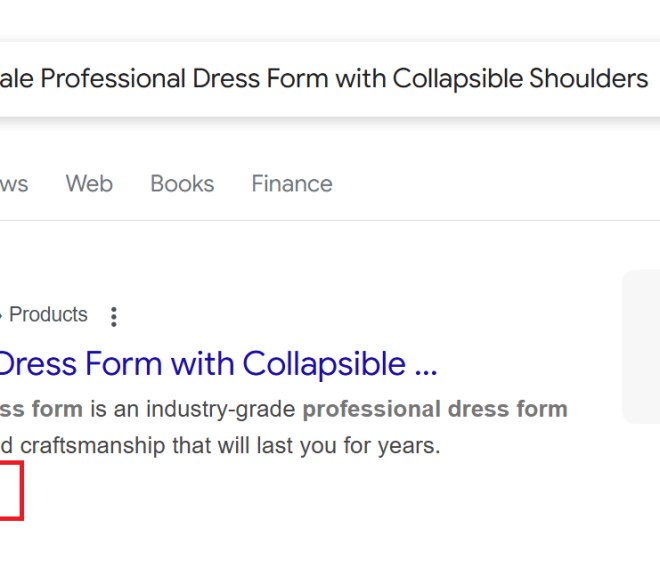Place cursor on "Collapsible" in the search box
The image size is (660, 577).
tap(458, 79)
